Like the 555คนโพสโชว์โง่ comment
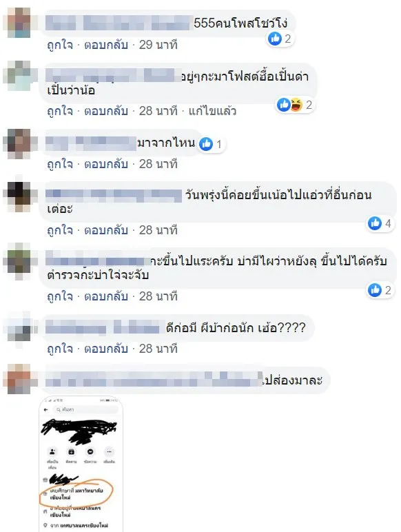The height and width of the screenshot is (532, 401). [x=60, y=45]
